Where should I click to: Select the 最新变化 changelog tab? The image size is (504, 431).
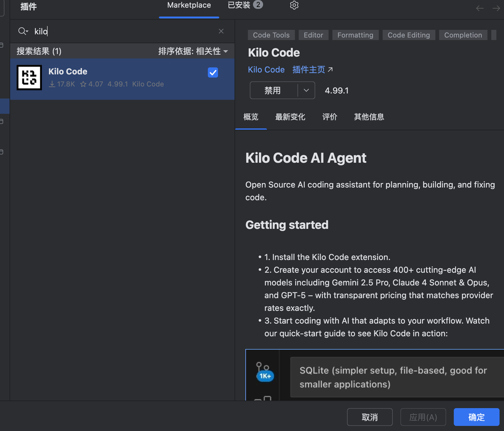(291, 117)
